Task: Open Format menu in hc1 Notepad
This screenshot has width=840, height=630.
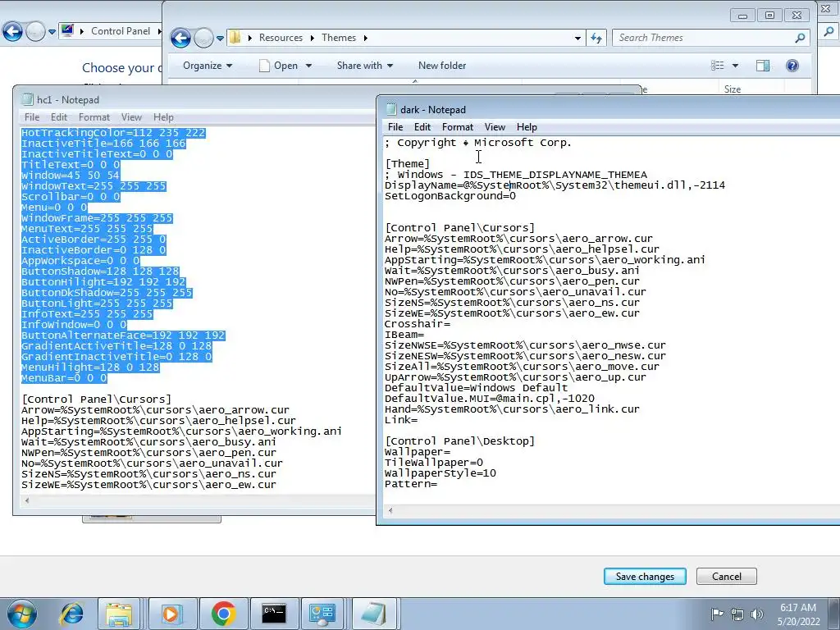Action: point(94,116)
